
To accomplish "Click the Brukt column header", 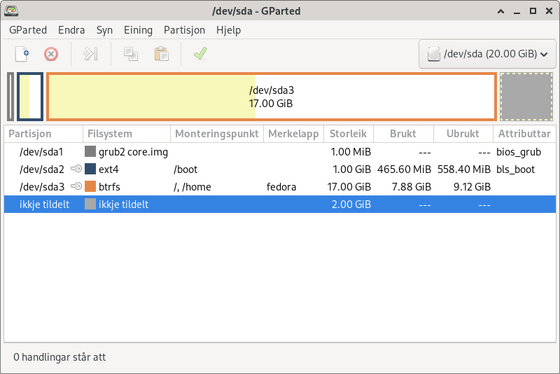I will point(403,134).
